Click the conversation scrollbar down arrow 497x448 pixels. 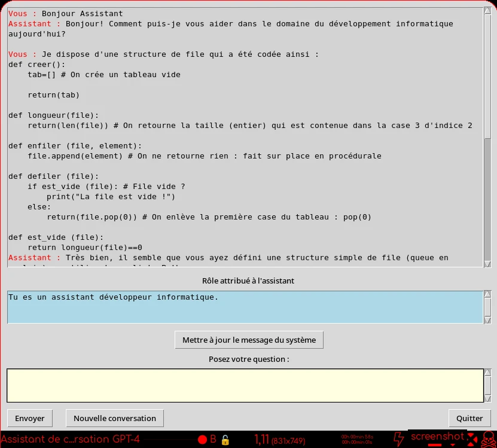coord(487,263)
